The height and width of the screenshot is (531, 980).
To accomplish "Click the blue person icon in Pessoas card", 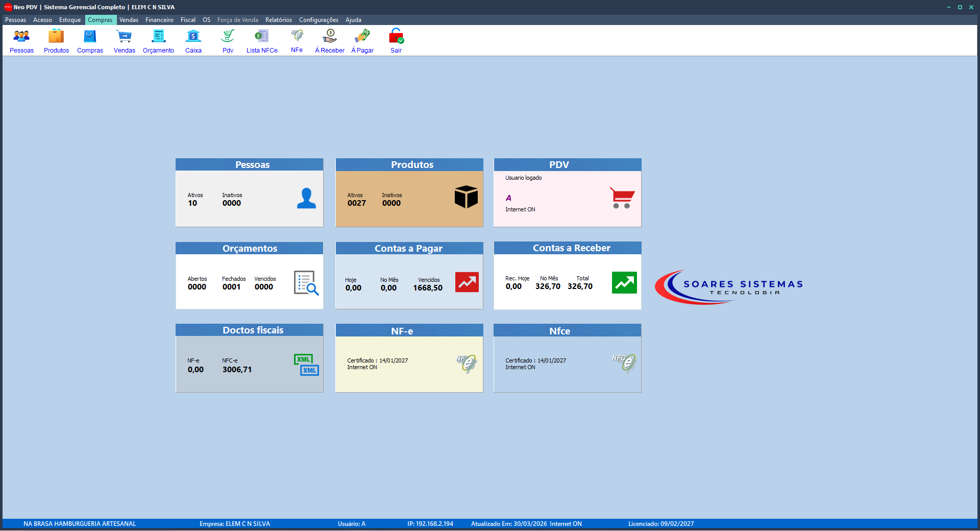I will click(x=306, y=198).
